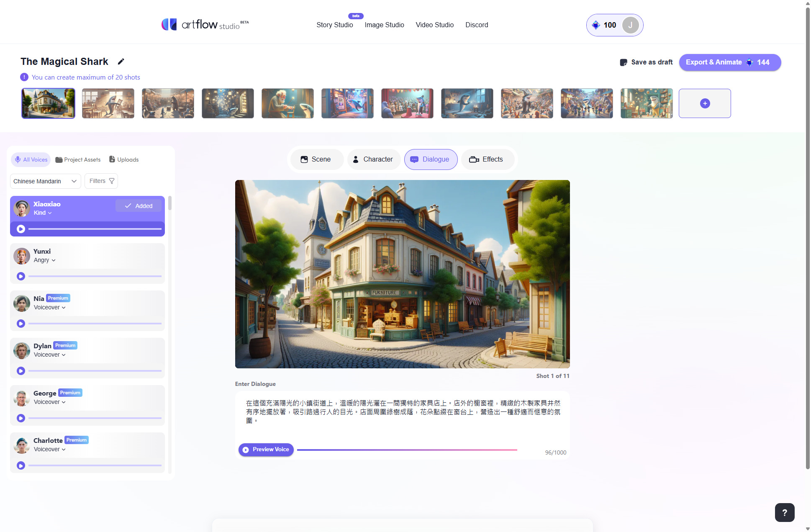Open the Chinese Mandarin language dropdown
Viewport: 811px width, 532px height.
[x=45, y=181]
